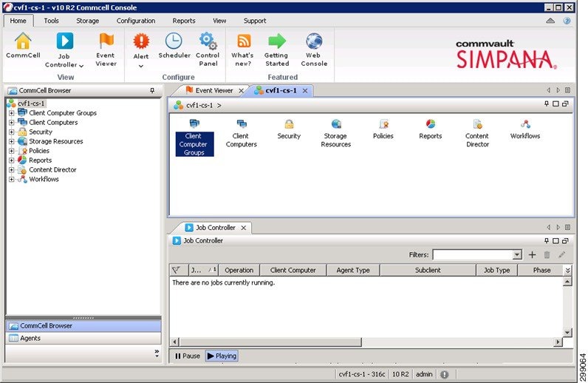Add a new job filter with plus icon
This screenshot has height=383, width=588.
coord(532,255)
